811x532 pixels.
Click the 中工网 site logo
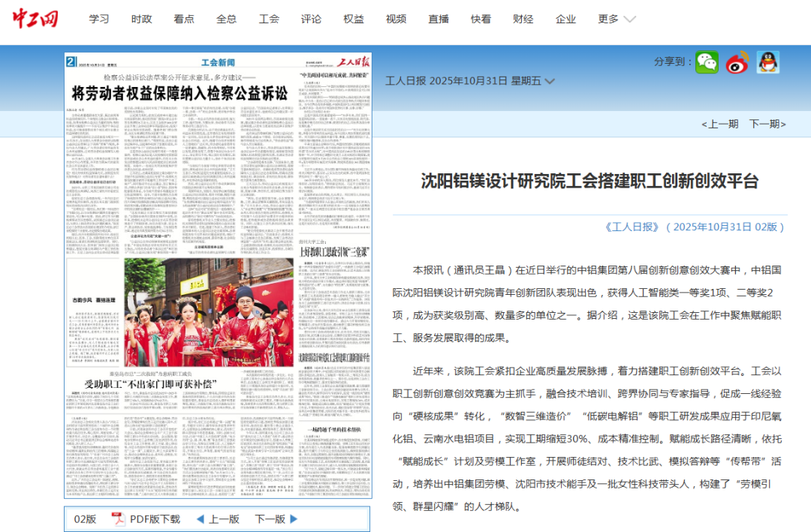click(x=35, y=19)
